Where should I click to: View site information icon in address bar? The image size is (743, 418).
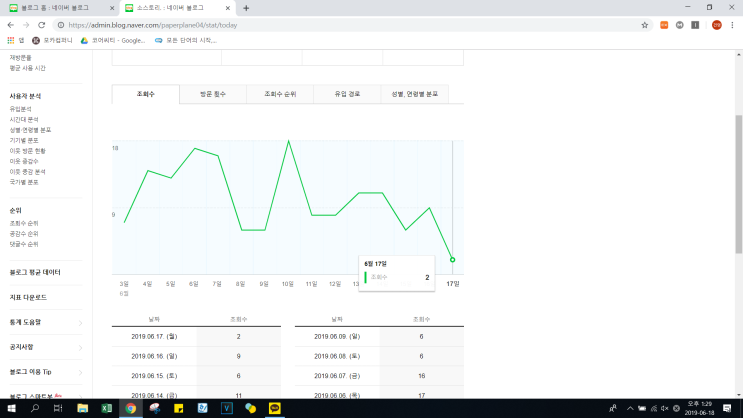(x=61, y=25)
